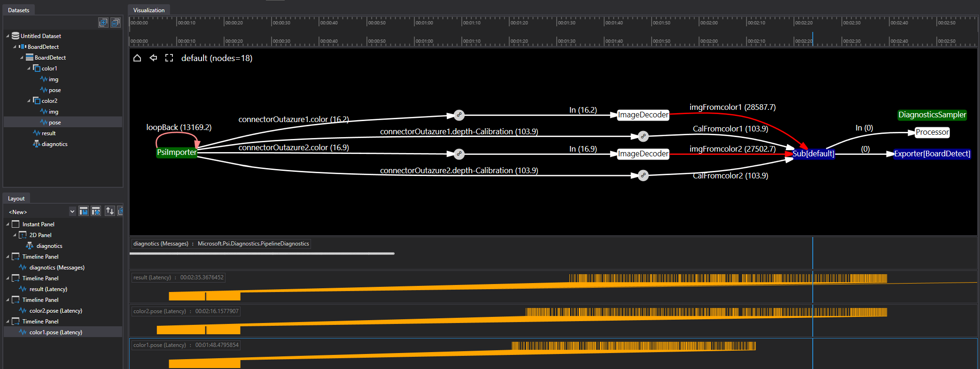Click the fit-to-view brackets icon in diagnostics view

169,58
